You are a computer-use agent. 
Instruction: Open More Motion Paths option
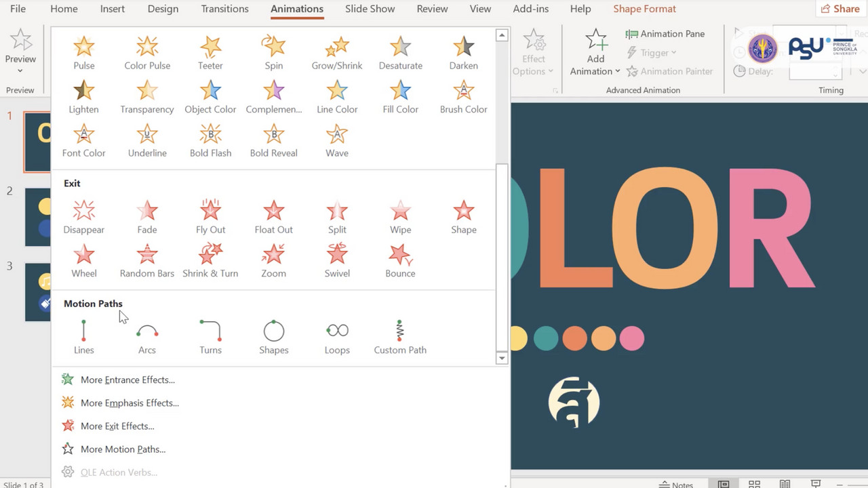point(123,449)
